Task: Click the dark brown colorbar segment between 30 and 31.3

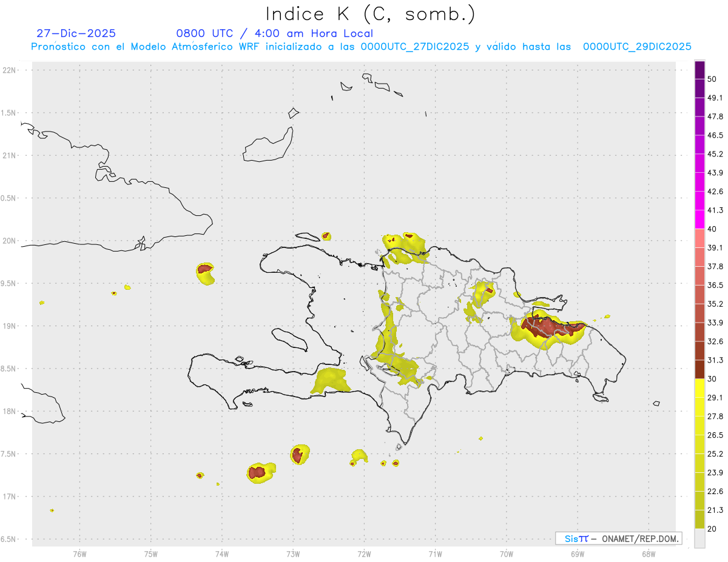Action: click(x=700, y=369)
